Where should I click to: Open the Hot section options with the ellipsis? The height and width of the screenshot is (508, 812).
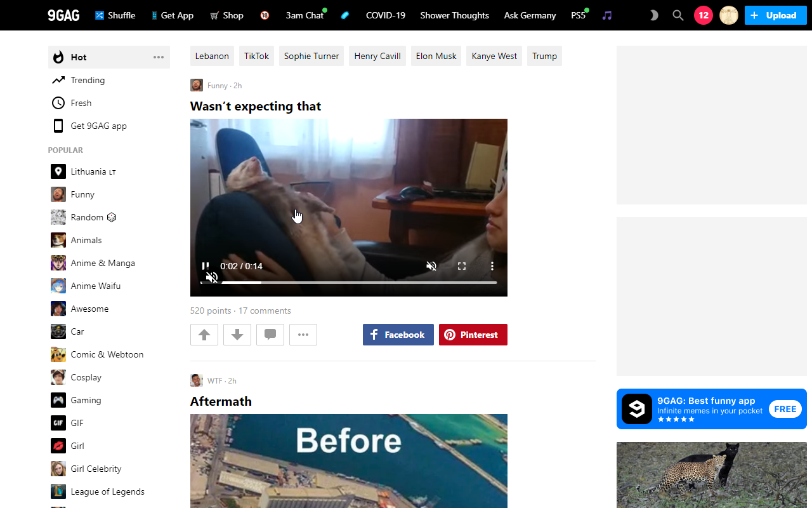[x=158, y=57]
